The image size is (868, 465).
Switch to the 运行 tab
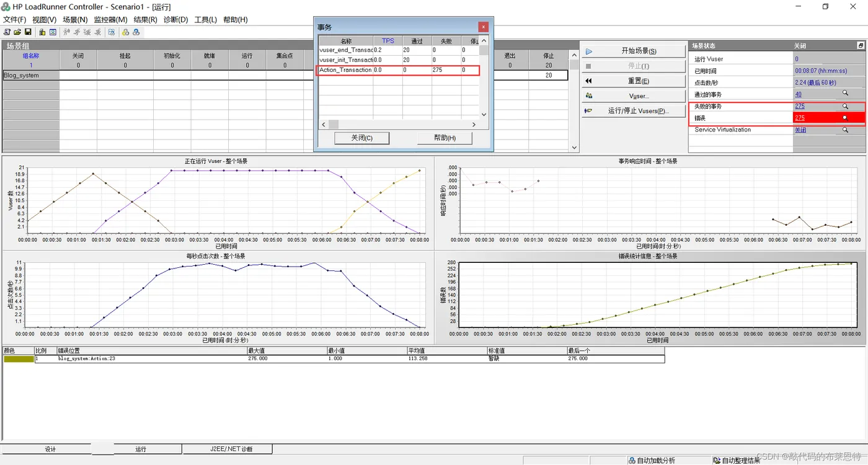click(x=141, y=449)
